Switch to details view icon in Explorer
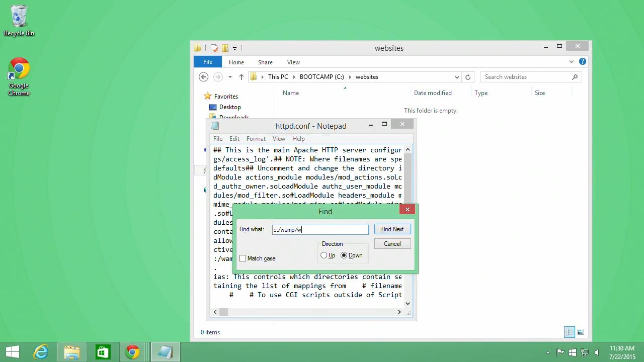 tap(570, 332)
